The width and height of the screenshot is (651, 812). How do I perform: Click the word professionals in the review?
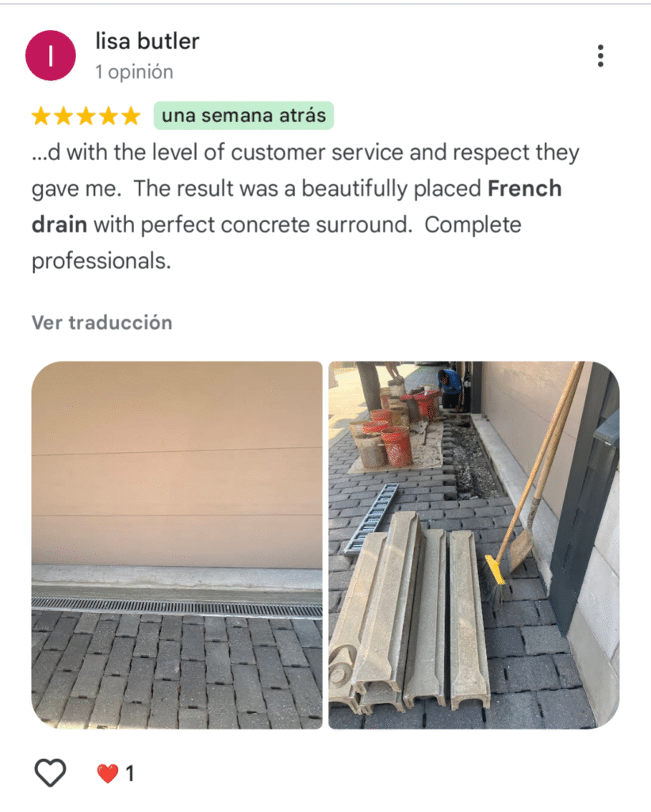point(101,261)
